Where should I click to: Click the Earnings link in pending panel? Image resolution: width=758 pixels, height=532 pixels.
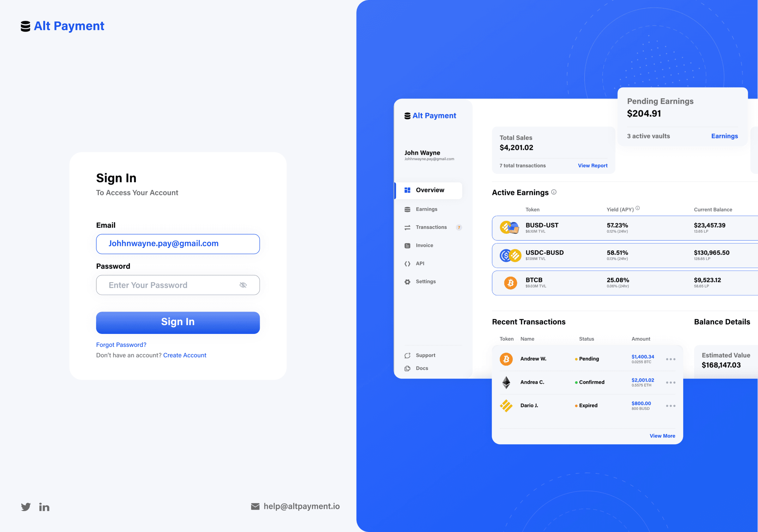(725, 136)
